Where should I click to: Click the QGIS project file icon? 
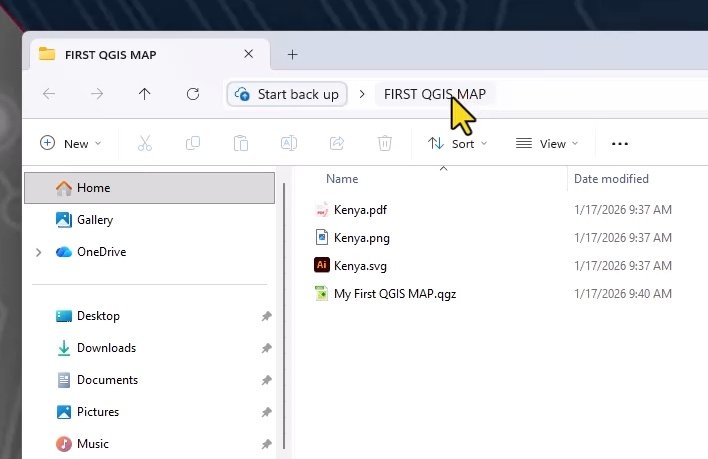pos(321,293)
